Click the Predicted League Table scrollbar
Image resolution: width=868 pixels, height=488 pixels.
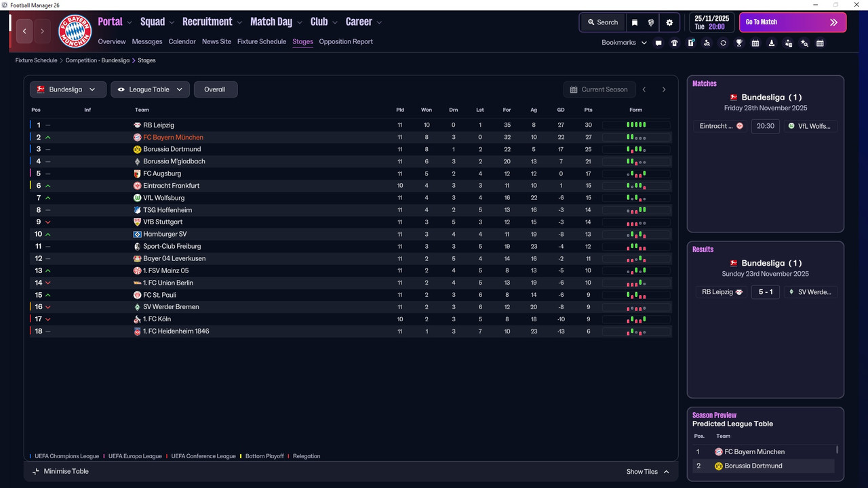pos(837,449)
